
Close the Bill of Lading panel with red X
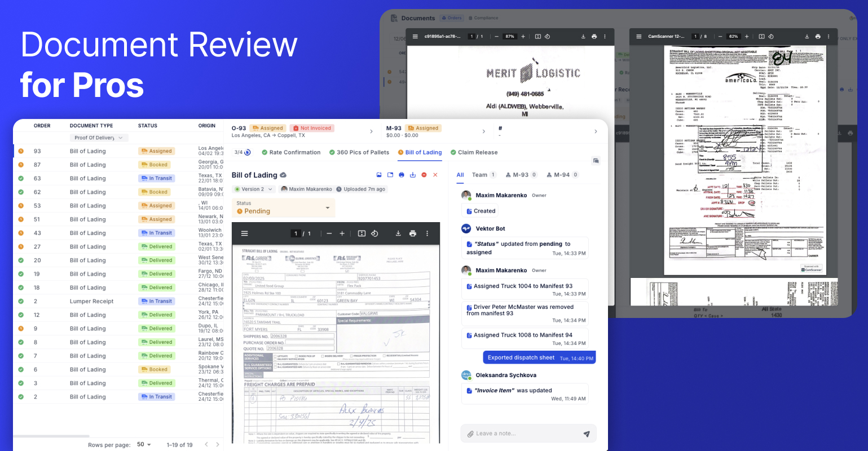[435, 175]
